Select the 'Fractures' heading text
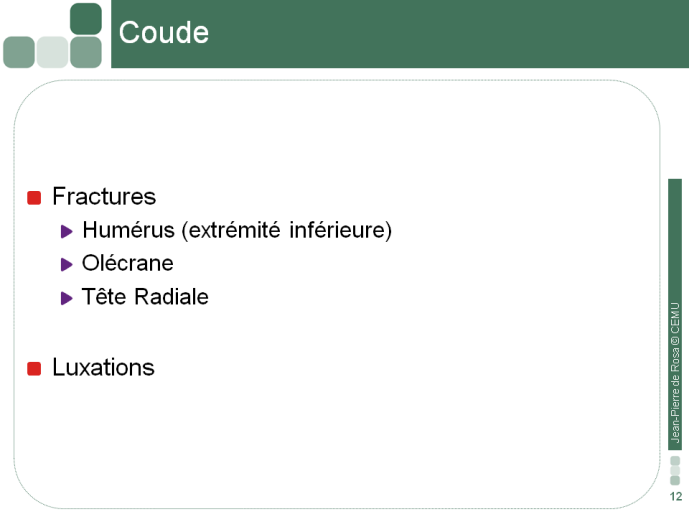The width and height of the screenshot is (689, 517). (104, 196)
